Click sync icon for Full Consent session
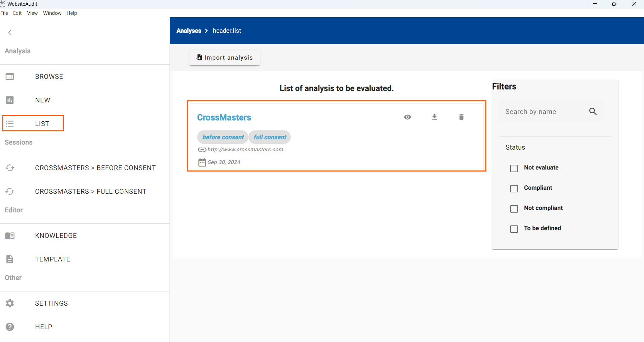The height and width of the screenshot is (342, 644). click(x=10, y=191)
